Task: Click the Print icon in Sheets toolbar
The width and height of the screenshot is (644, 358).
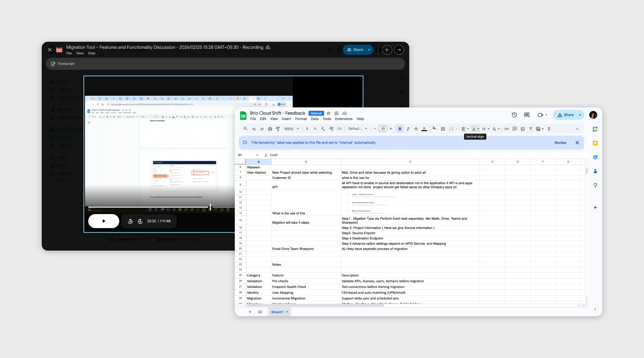Action: tap(270, 129)
